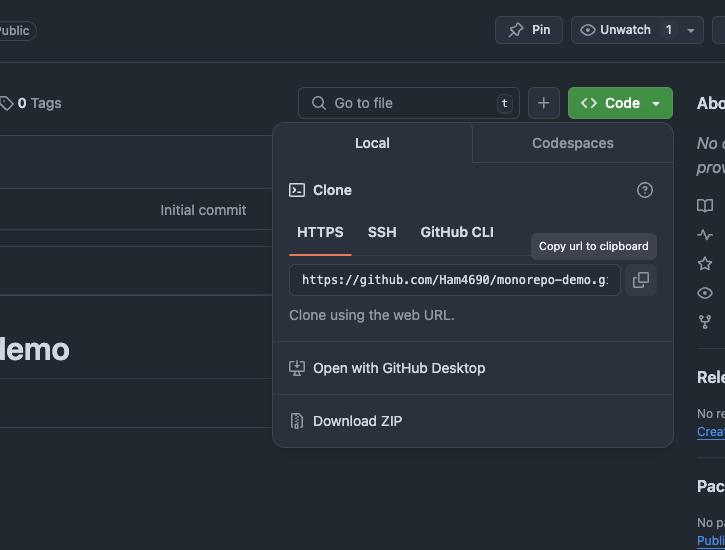Copy the clone URL to clipboard
The image size is (725, 550).
click(x=640, y=280)
